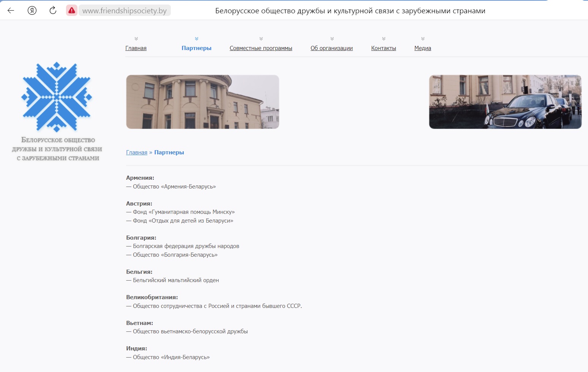The height and width of the screenshot is (372, 588).
Task: Expand the chevron above Об организации
Action: pos(332,39)
